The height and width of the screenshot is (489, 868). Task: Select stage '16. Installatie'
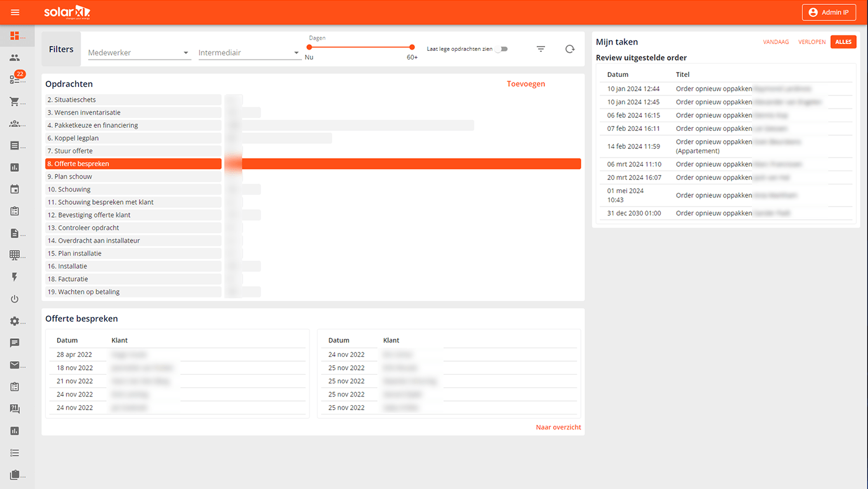tap(133, 266)
